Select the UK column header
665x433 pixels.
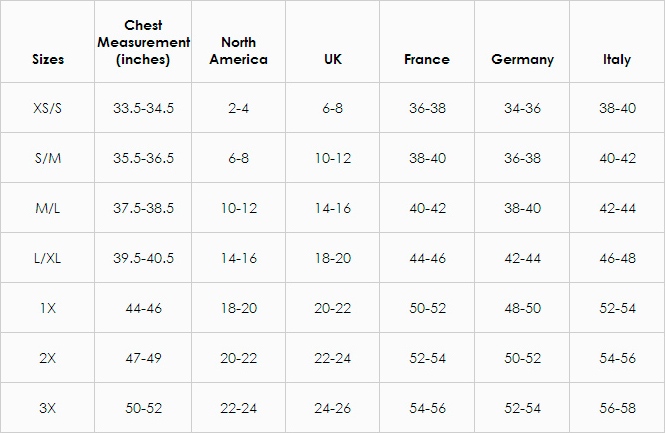(332, 59)
